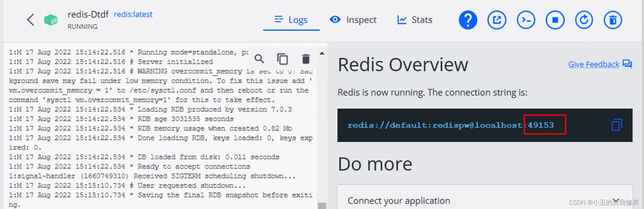The width and height of the screenshot is (644, 209).
Task: Open container in browser icon
Action: (497, 20)
